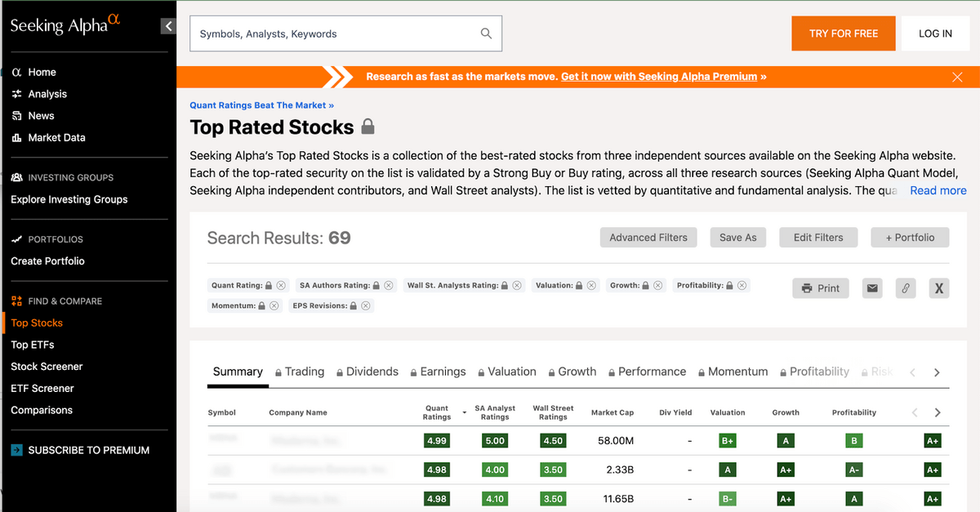980x512 pixels.
Task: Remove the Profitability filter chip
Action: 742,286
